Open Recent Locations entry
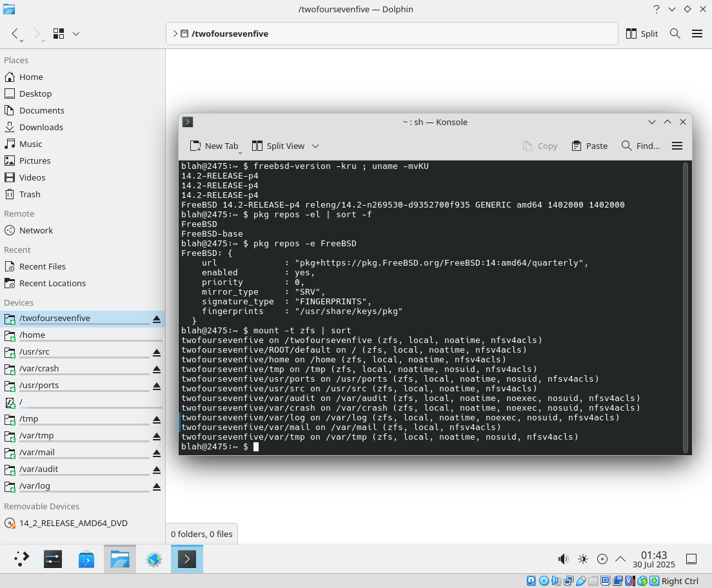 point(82,283)
